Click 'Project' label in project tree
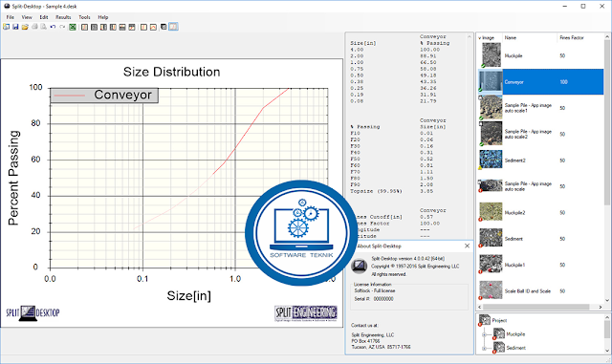 coord(499,320)
